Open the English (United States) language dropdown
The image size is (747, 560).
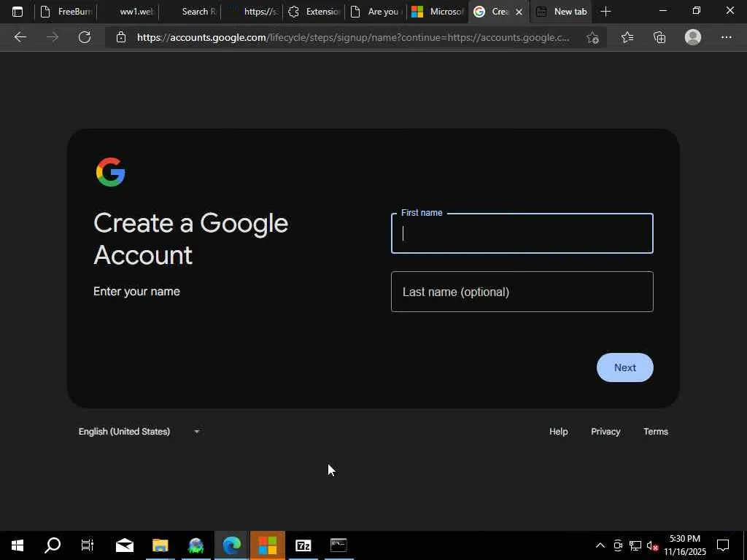pos(139,432)
